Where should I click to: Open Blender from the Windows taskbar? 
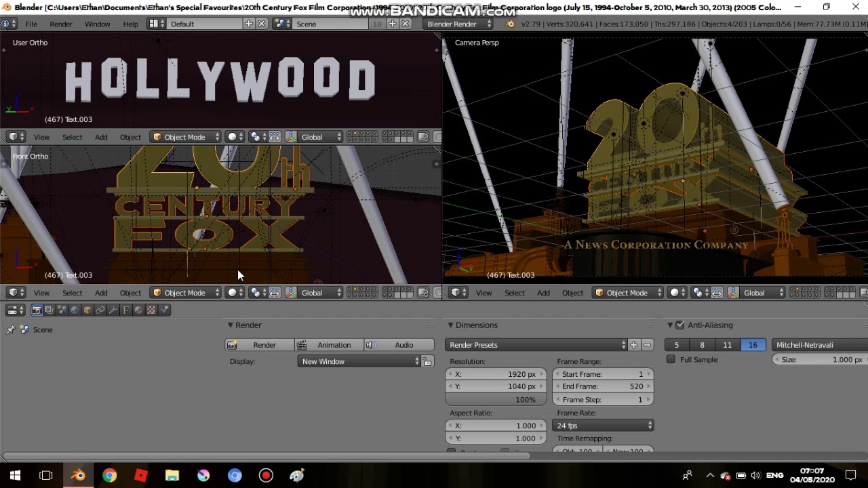point(79,476)
